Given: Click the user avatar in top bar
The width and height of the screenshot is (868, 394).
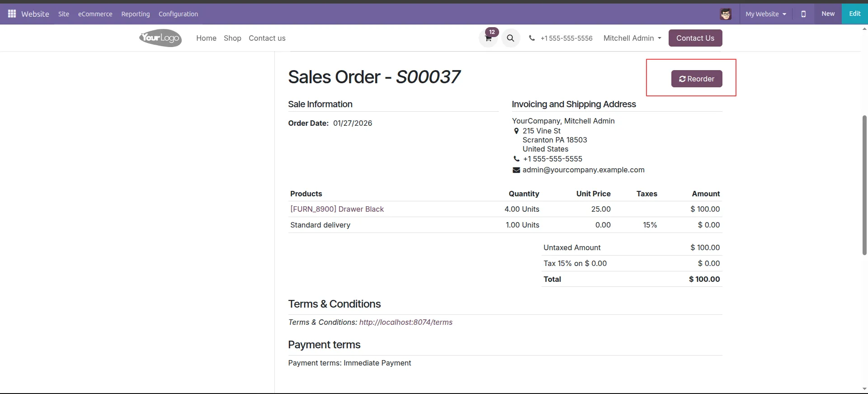Looking at the screenshot, I should (726, 14).
